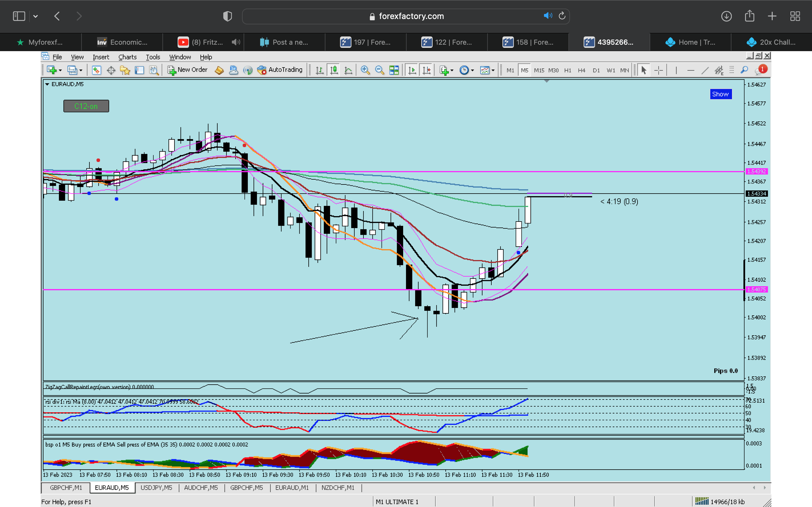Select the trendline drawing tool
Screen dimensions: 812x507
coord(705,70)
